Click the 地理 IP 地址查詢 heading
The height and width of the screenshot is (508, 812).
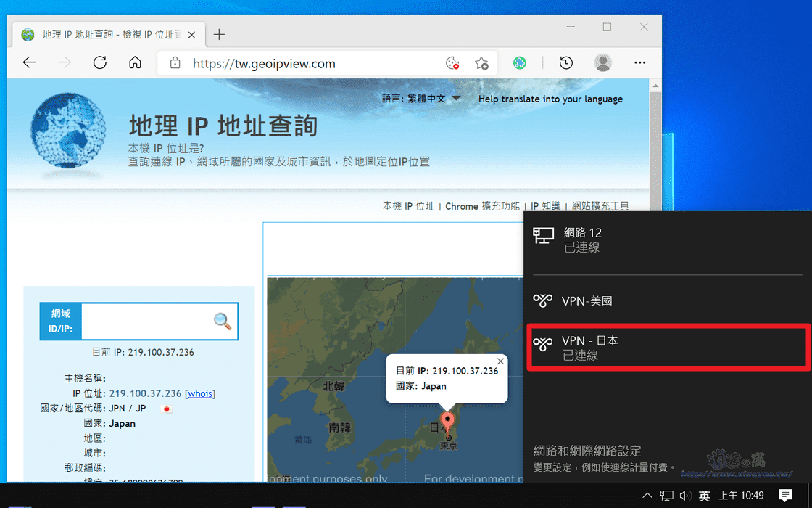tap(223, 126)
